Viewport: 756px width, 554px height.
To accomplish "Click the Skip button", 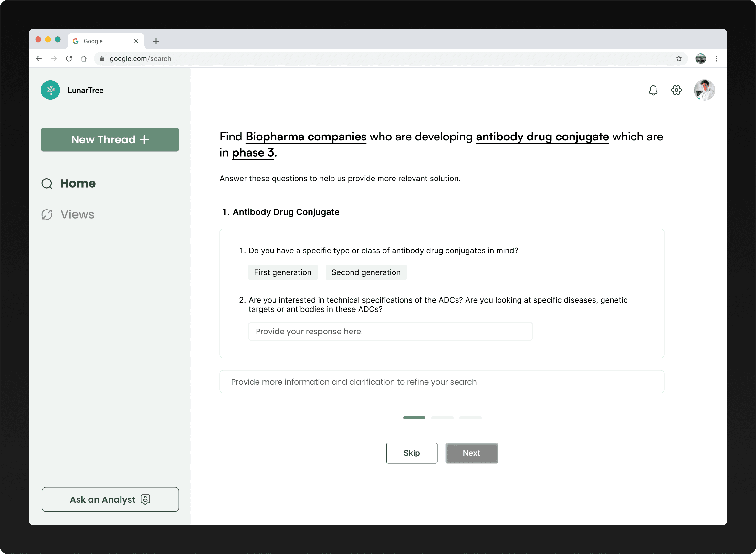I will [411, 453].
